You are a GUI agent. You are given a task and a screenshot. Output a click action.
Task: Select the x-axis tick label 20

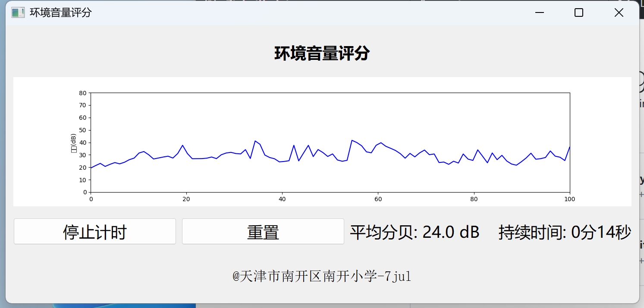186,199
